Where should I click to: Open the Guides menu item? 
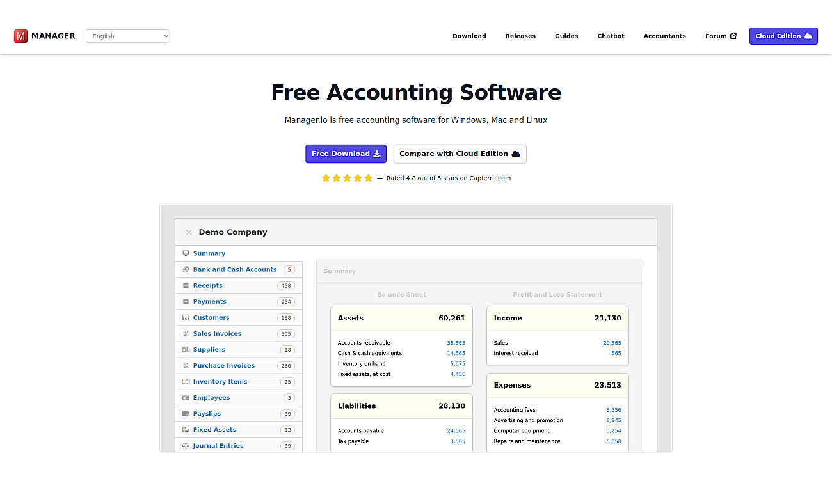[566, 36]
